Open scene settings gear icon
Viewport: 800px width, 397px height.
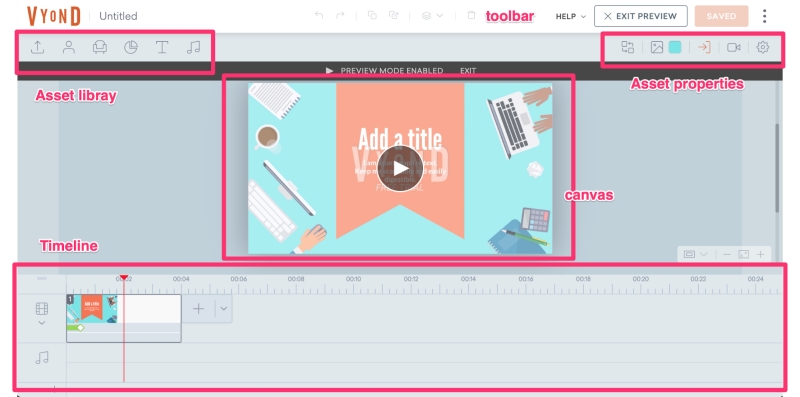pos(763,47)
